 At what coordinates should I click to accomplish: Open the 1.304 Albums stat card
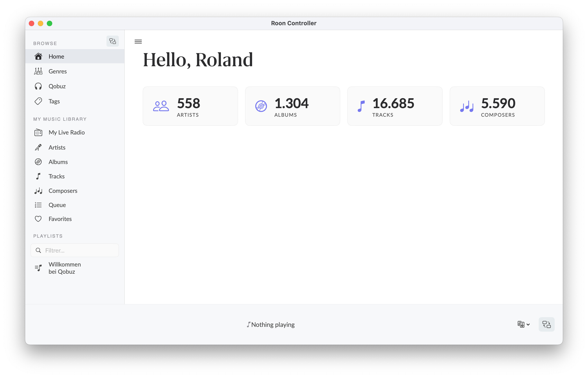tap(292, 106)
